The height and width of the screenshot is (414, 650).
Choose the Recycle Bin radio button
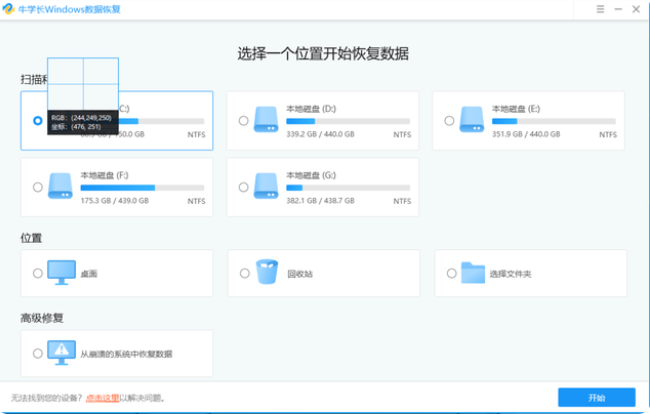point(244,272)
